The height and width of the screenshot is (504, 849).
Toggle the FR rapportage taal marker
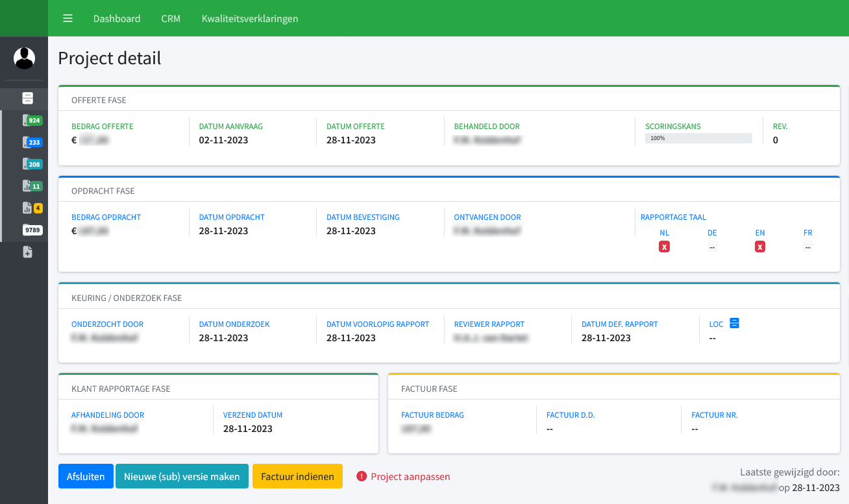click(807, 246)
